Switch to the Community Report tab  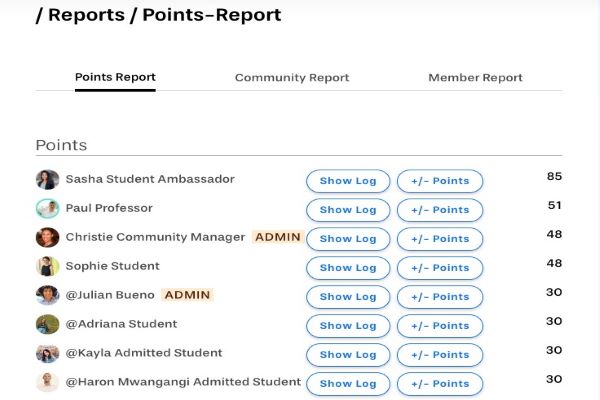[292, 78]
